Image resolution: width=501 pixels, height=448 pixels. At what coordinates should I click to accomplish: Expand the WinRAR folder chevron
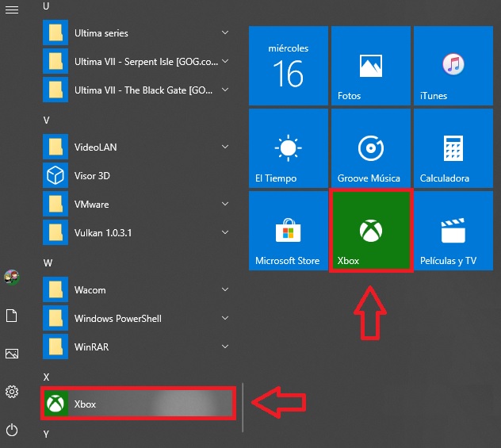(225, 347)
